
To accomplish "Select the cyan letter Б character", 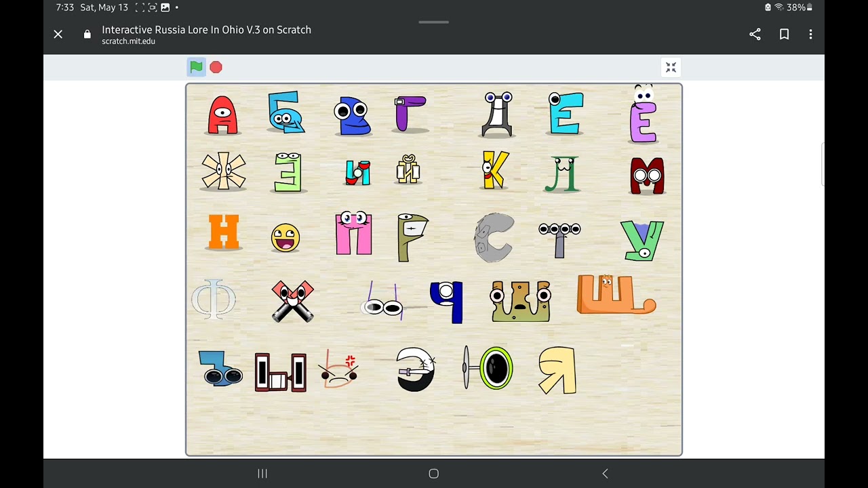I will [x=285, y=112].
